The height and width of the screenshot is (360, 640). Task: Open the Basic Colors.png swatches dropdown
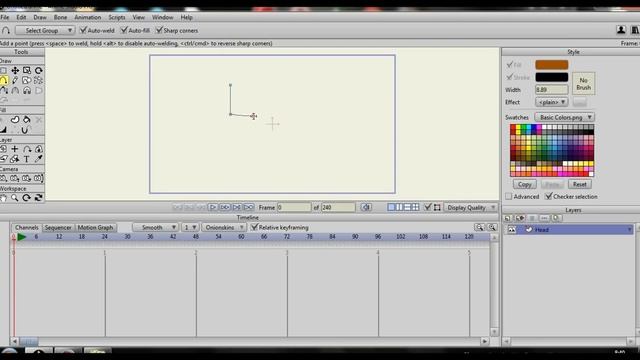point(564,117)
